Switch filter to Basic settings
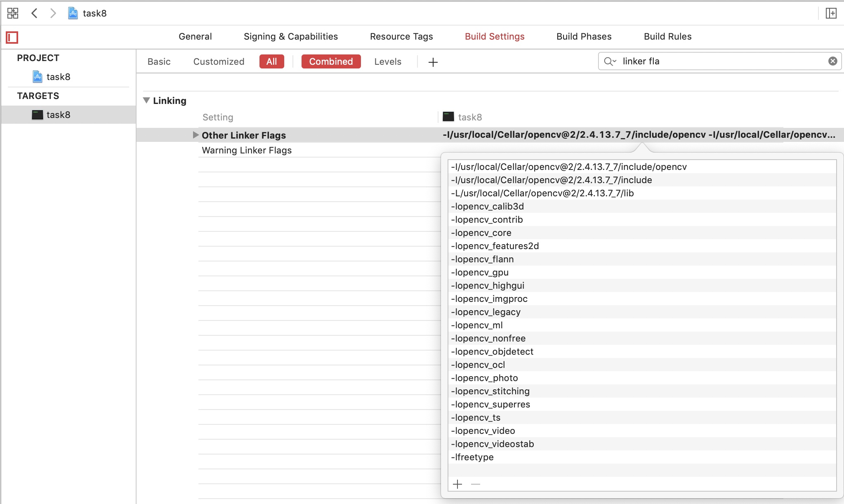This screenshot has height=504, width=844. (x=159, y=61)
